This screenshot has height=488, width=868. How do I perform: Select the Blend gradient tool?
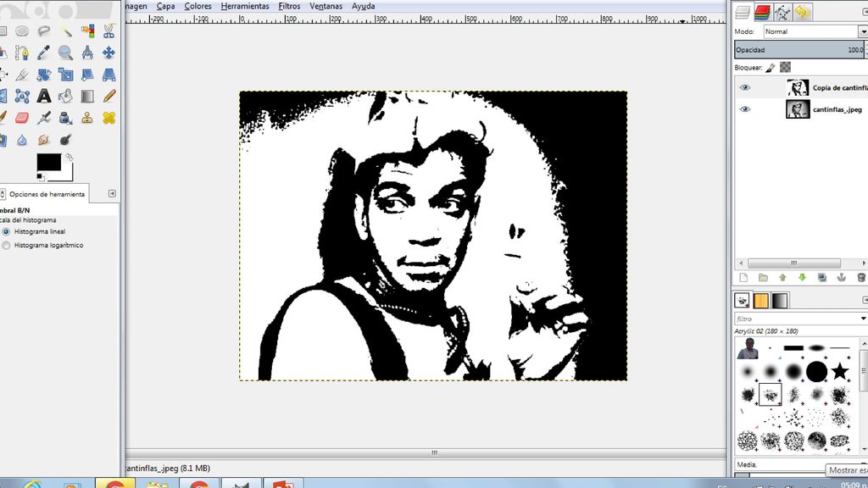pyautogui.click(x=87, y=97)
